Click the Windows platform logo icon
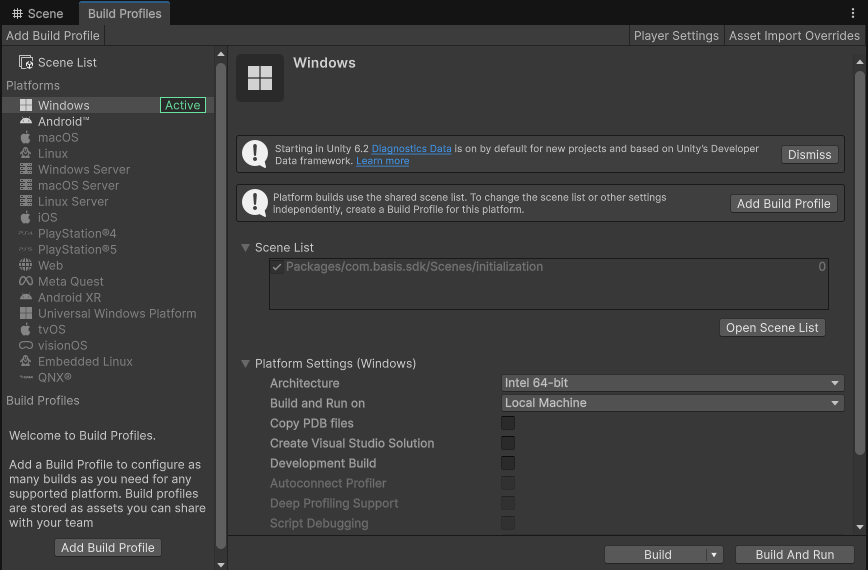 tap(25, 105)
